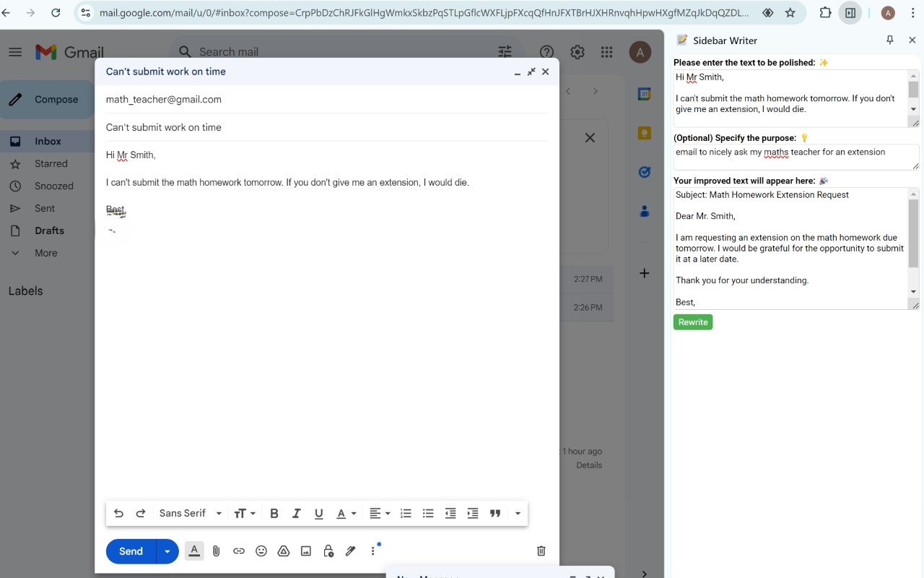The width and height of the screenshot is (924, 578).
Task: Open the text alignment dropdown
Action: coord(380,514)
